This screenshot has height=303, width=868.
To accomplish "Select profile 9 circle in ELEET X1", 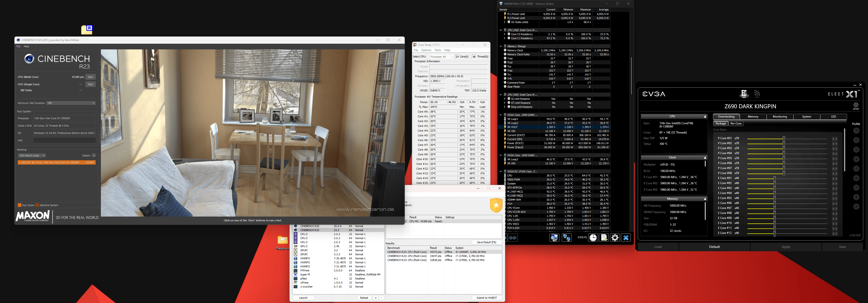I will (x=856, y=207).
